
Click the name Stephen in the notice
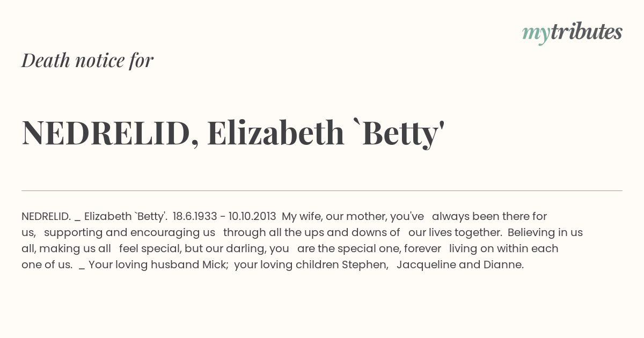pyautogui.click(x=365, y=265)
